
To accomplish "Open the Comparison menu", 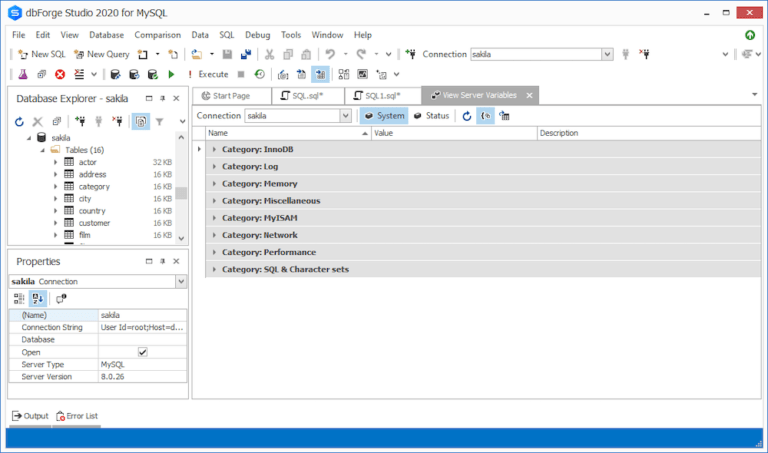I will (157, 35).
